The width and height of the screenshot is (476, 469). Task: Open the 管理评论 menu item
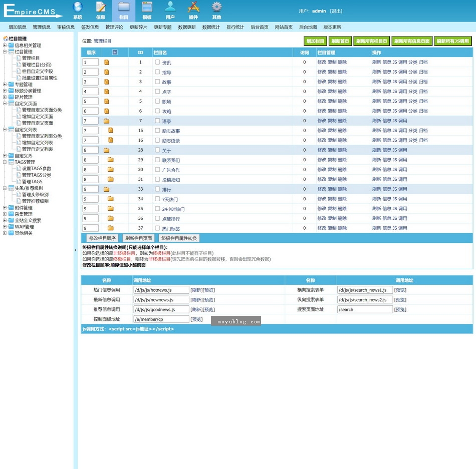pos(114,27)
